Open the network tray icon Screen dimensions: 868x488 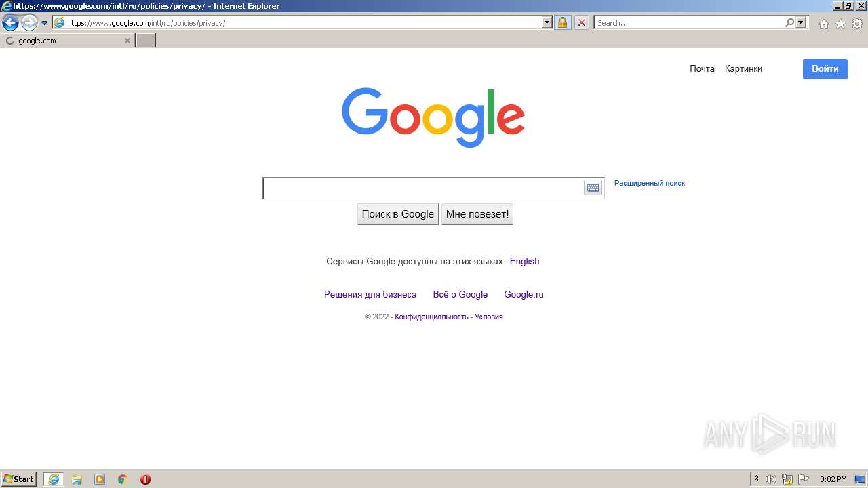(787, 479)
